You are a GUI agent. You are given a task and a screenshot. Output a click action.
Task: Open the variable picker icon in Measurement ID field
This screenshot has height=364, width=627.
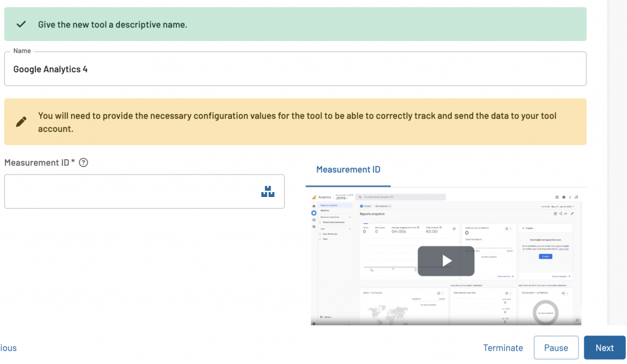[268, 191]
